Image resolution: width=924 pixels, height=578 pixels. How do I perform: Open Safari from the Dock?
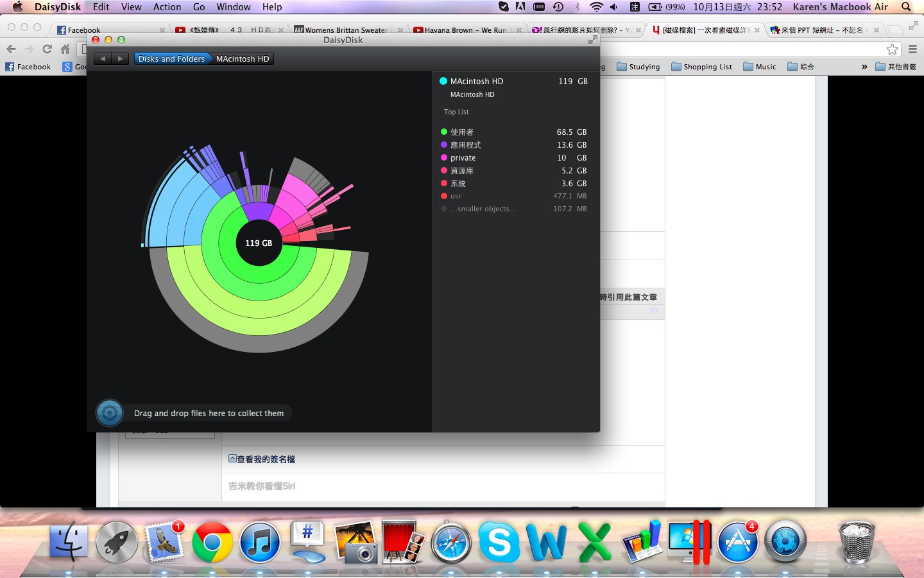pyautogui.click(x=451, y=542)
